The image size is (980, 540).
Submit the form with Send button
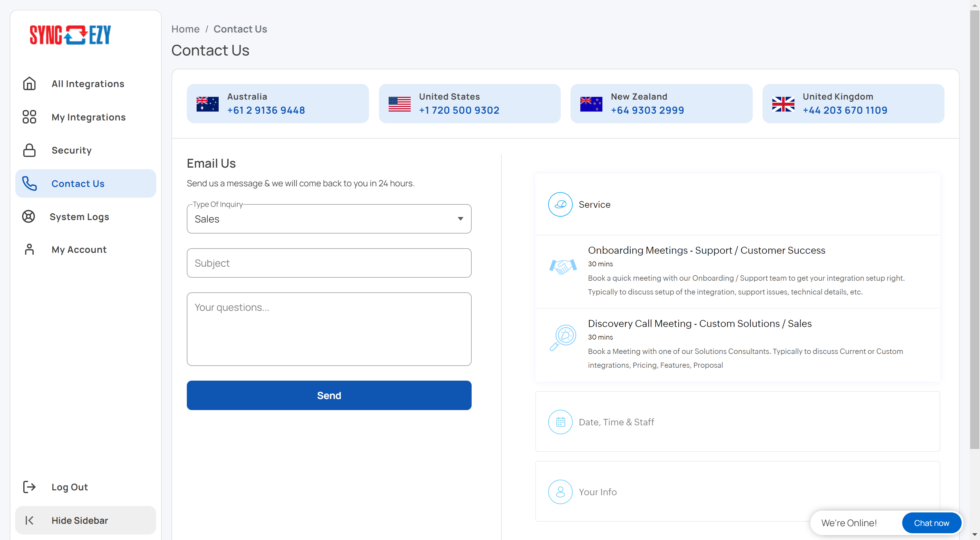[x=329, y=395]
